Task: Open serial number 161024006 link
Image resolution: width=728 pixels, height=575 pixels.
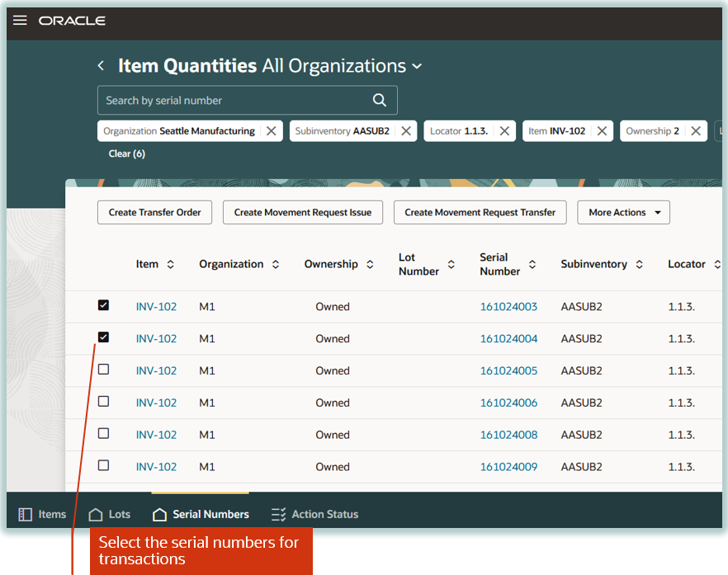Action: (x=508, y=403)
